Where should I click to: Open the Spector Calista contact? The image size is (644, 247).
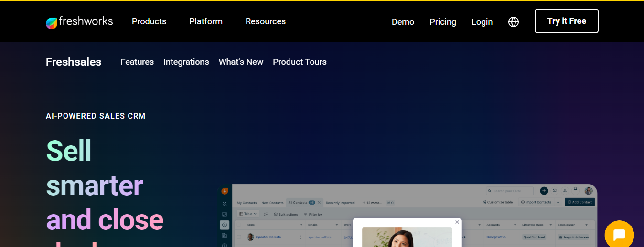[x=268, y=237]
